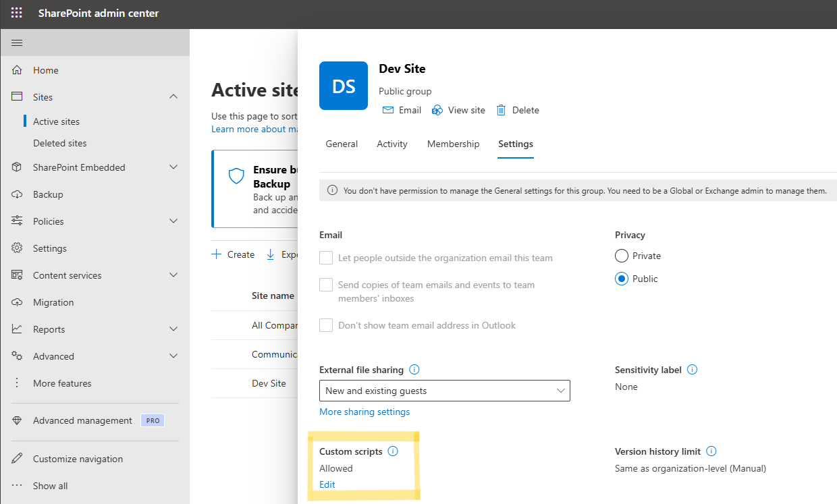Click the Email envelope icon
The image size is (837, 504).
pos(388,110)
